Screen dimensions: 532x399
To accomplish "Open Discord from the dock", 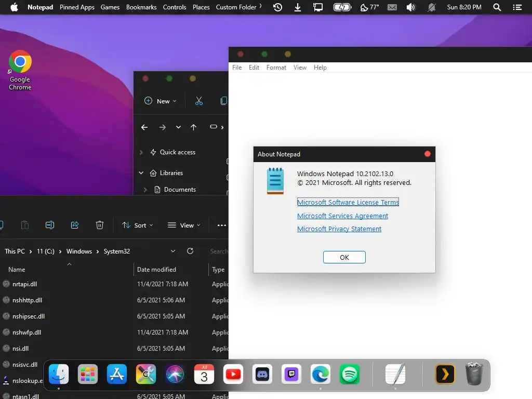I will pyautogui.click(x=262, y=374).
